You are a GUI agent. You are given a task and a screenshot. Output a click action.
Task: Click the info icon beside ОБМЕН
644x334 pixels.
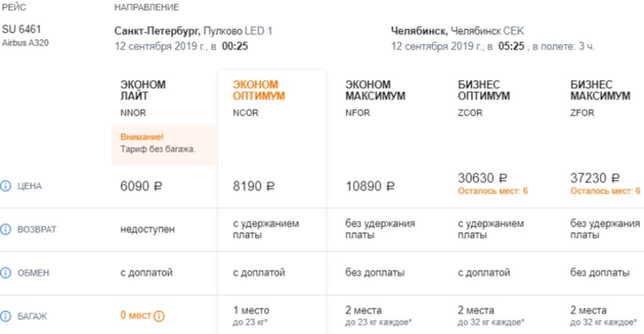coord(6,273)
